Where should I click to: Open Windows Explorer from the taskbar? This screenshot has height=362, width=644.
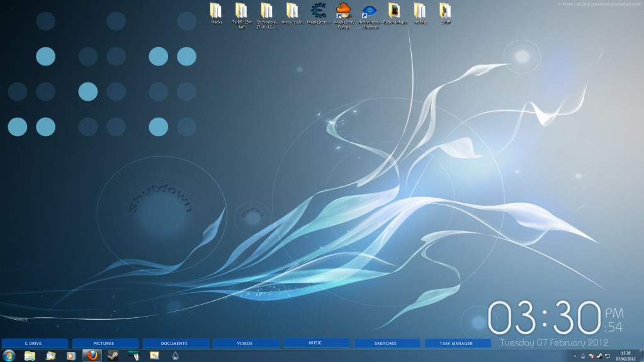coord(30,356)
